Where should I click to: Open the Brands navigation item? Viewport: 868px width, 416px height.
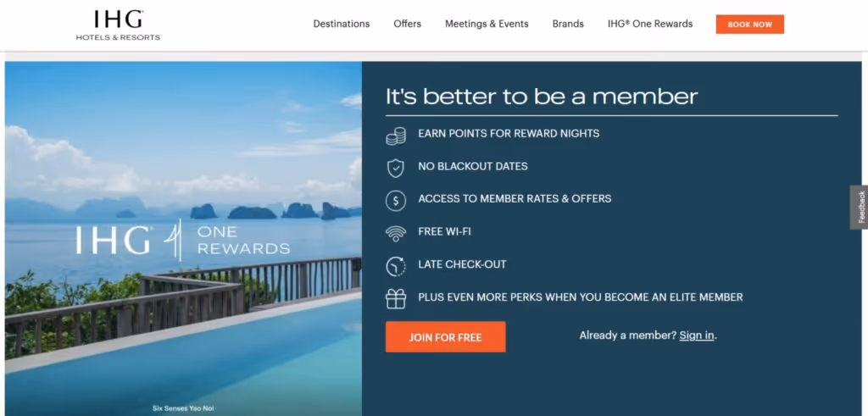[x=568, y=24]
